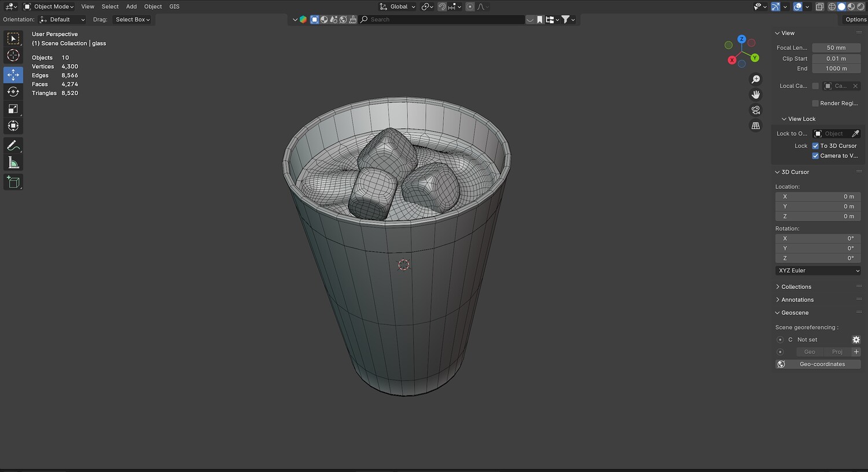Toggle camera view with camera icon
868x472 pixels.
(756, 110)
